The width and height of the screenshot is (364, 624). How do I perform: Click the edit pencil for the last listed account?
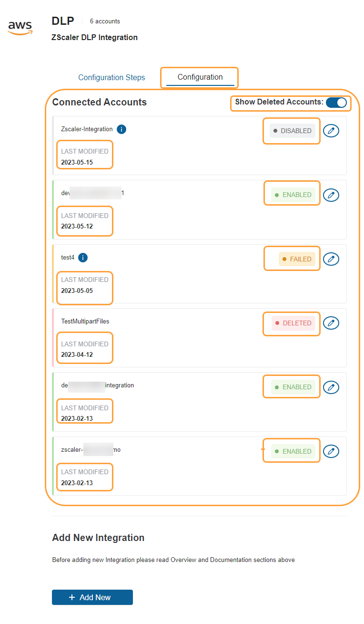331,451
